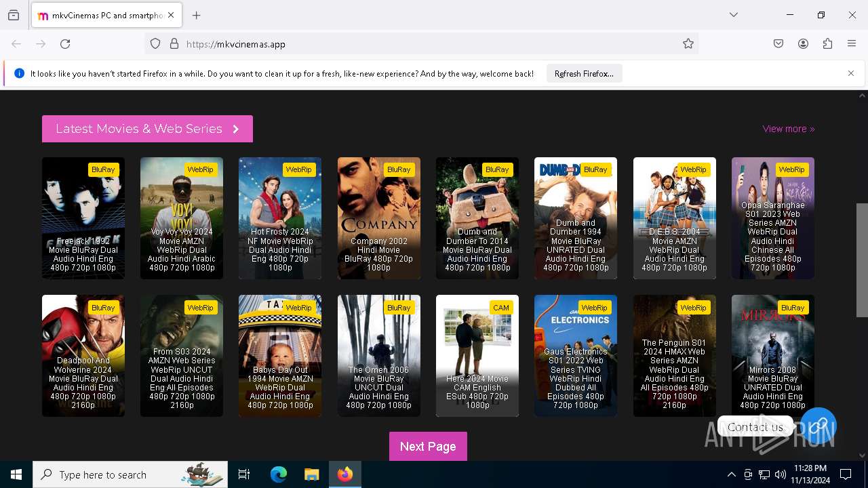Click the BluRay badge on Freejack
This screenshot has height=488, width=868.
tap(103, 169)
